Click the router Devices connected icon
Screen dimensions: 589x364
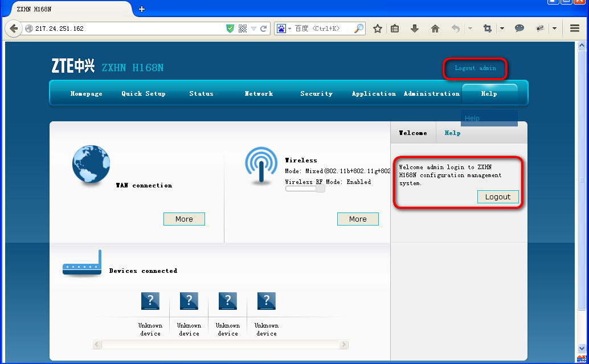click(x=82, y=263)
